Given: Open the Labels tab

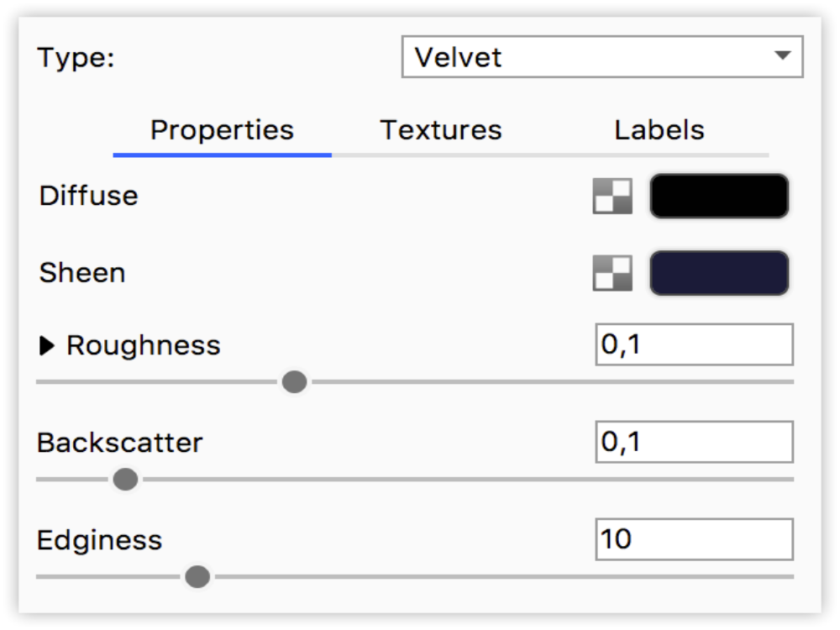Looking at the screenshot, I should [659, 130].
